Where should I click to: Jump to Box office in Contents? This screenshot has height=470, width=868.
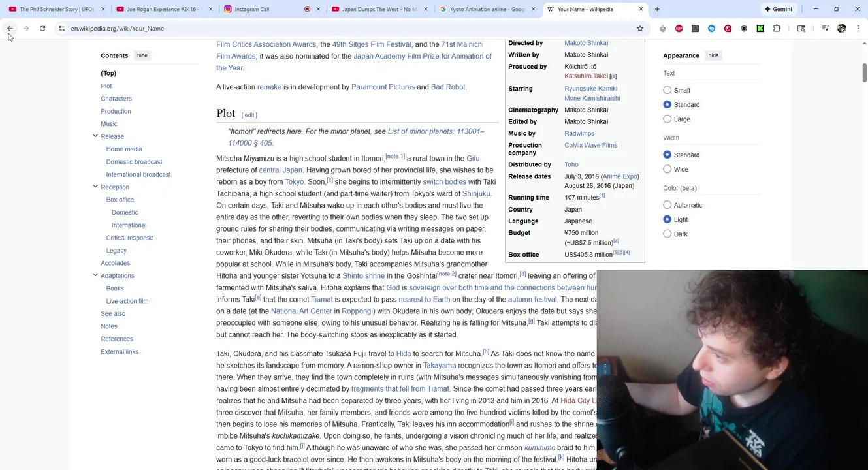[120, 200]
